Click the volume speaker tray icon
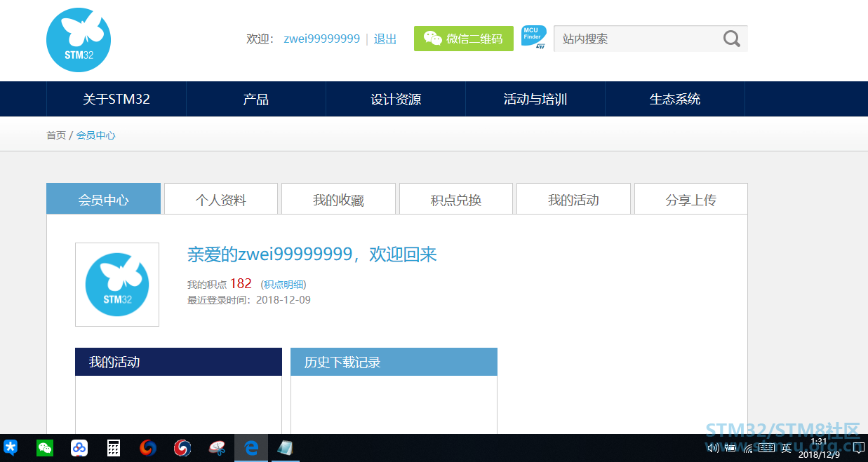 pos(713,448)
